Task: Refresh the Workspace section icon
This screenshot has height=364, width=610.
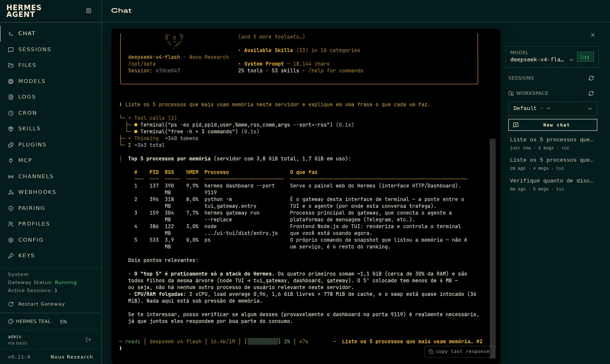Action: (591, 94)
